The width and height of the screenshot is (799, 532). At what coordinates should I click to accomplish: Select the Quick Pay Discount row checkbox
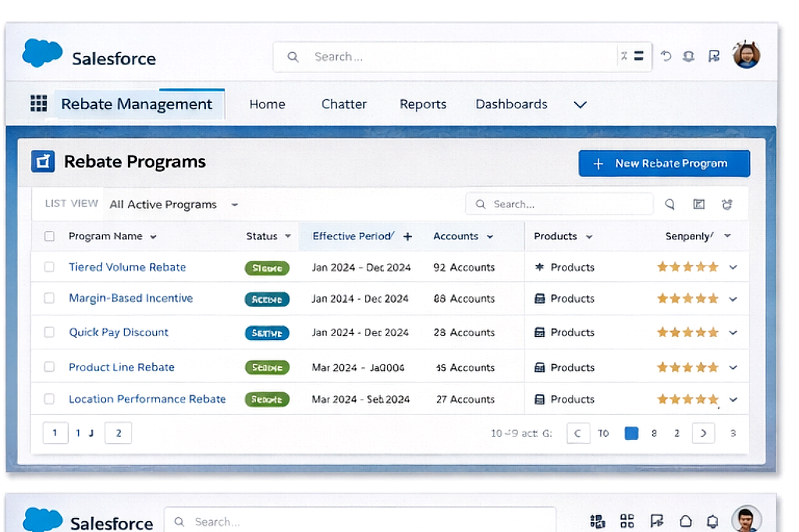50,332
